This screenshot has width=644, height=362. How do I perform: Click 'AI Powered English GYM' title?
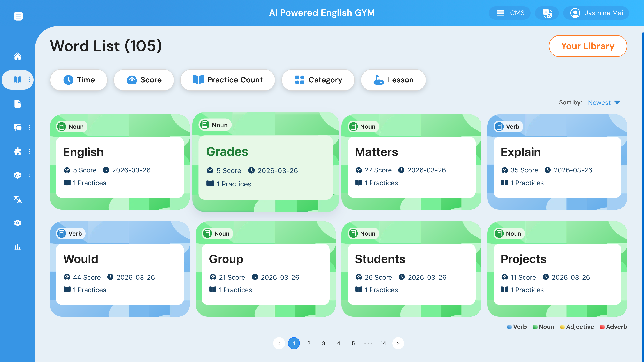pyautogui.click(x=322, y=13)
